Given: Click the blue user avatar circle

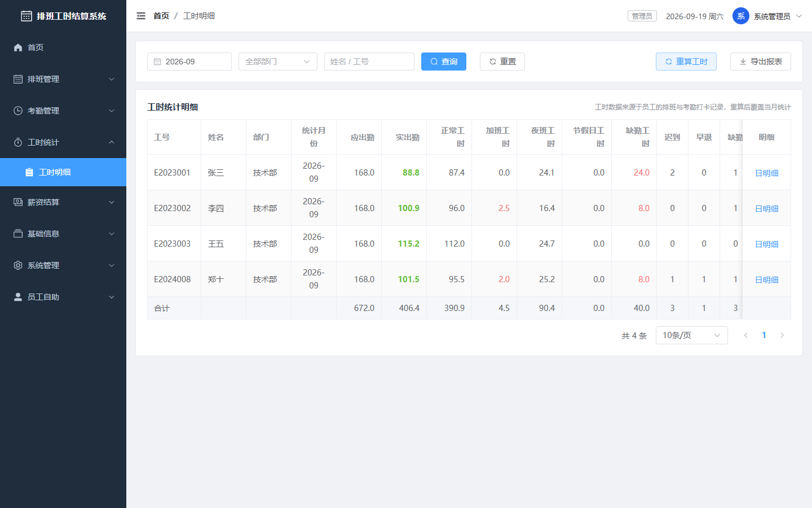Looking at the screenshot, I should [x=741, y=16].
